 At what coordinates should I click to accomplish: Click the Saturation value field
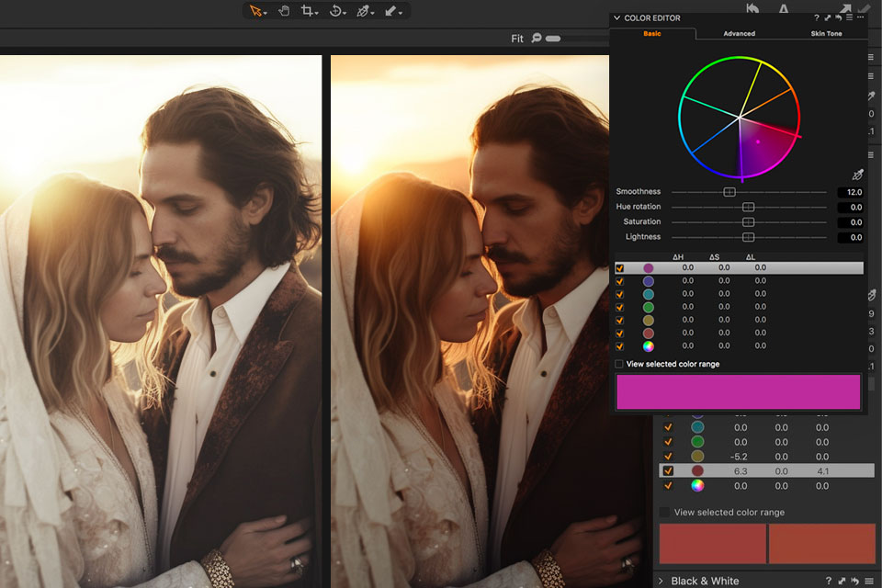point(851,222)
